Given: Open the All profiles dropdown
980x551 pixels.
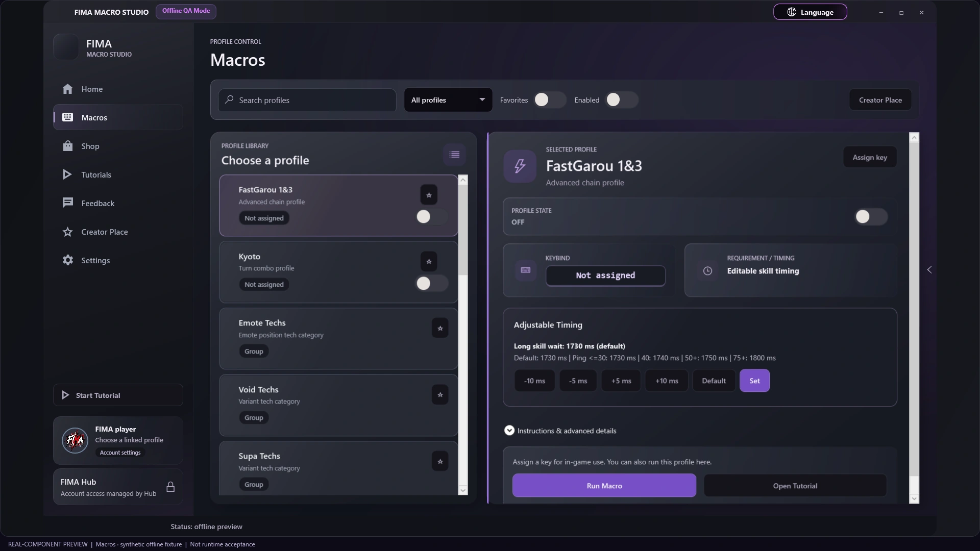Looking at the screenshot, I should coord(448,100).
